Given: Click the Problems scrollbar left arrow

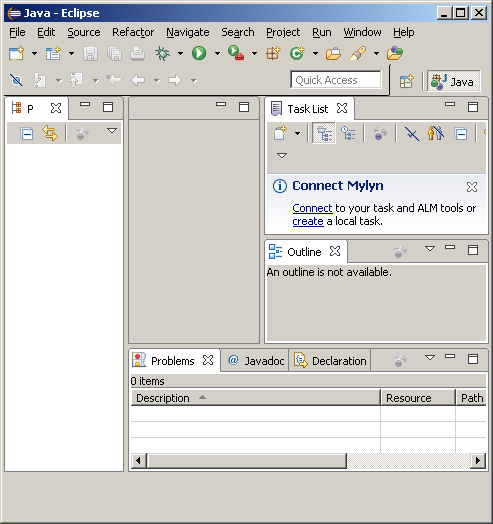Looking at the screenshot, I should pos(138,461).
